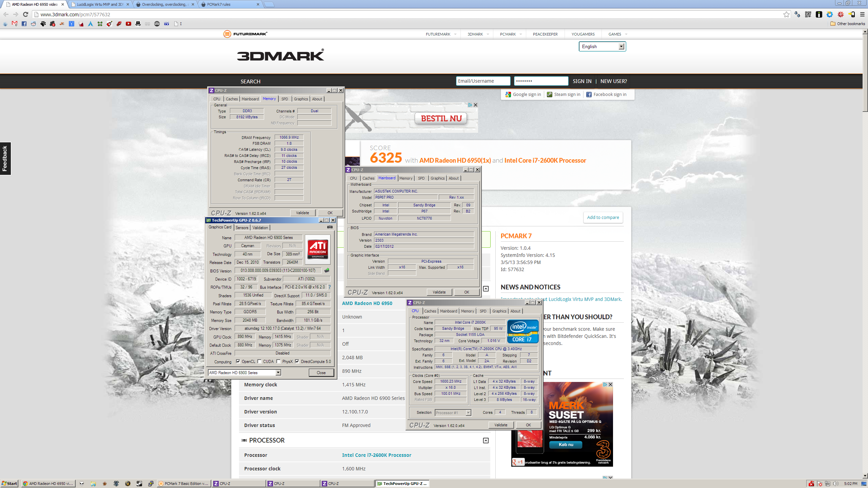Click the bus interface question mark in GPU-Z
This screenshot has width=868, height=488.
tap(329, 287)
